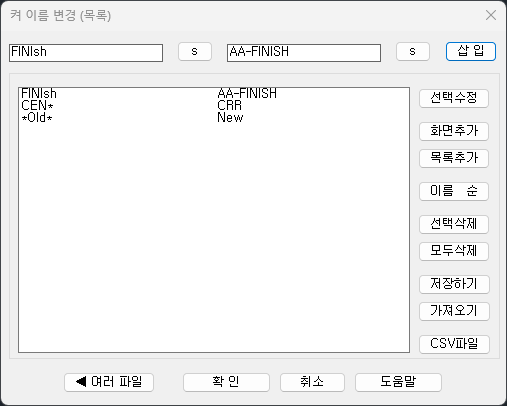Cancel with the 취소 button
Image resolution: width=507 pixels, height=406 pixels.
312,382
